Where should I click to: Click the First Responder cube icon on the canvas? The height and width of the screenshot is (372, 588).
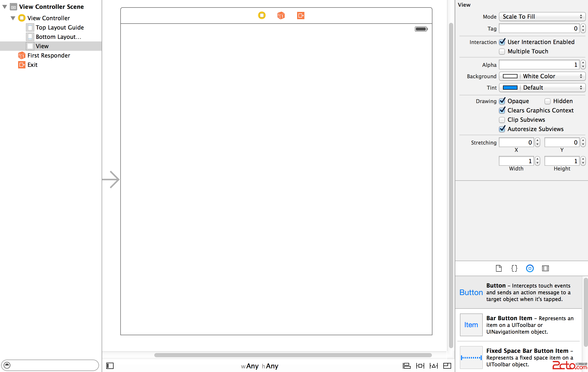point(281,16)
